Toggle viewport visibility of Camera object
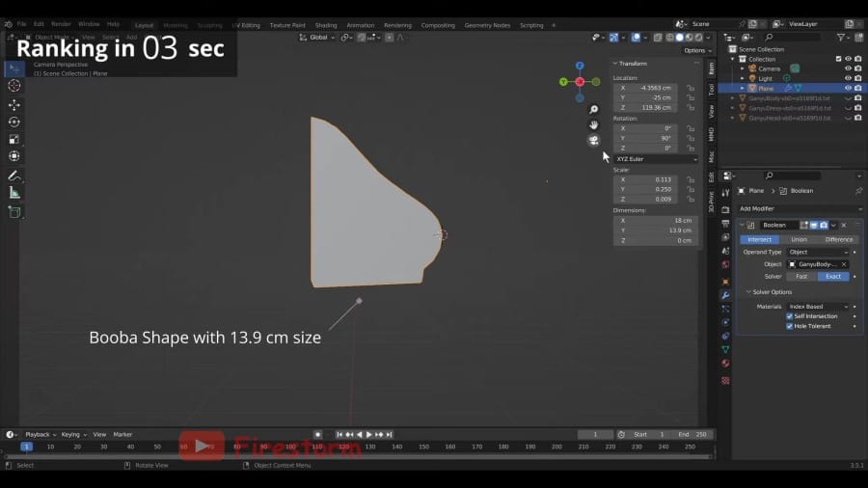This screenshot has width=868, height=488. point(848,68)
